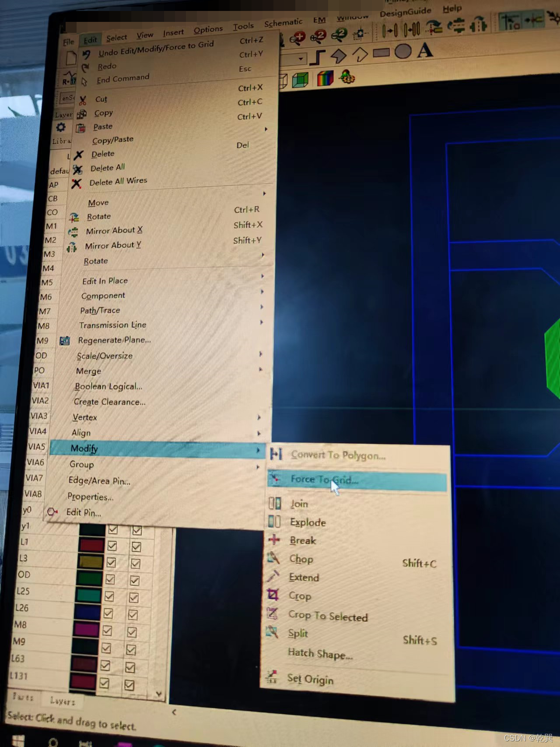Click the toolbar copy-with-reference icon showing two bars

[x=412, y=29]
